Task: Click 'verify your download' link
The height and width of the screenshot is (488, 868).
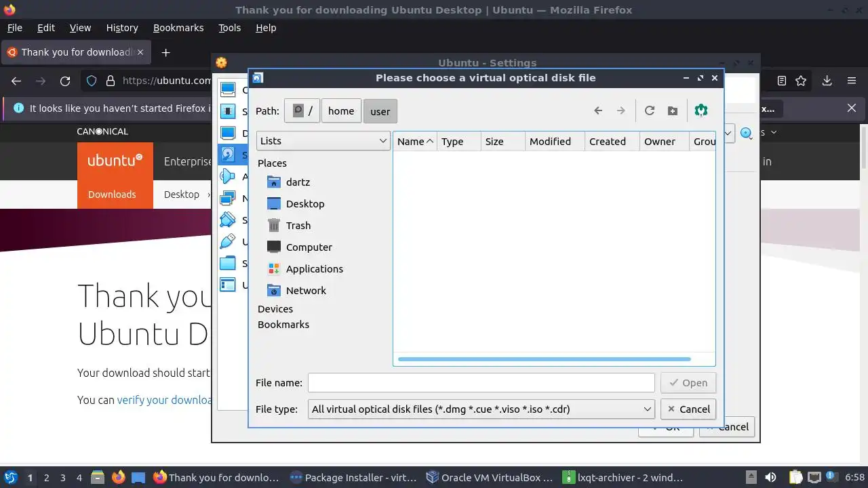Action: click(x=165, y=400)
